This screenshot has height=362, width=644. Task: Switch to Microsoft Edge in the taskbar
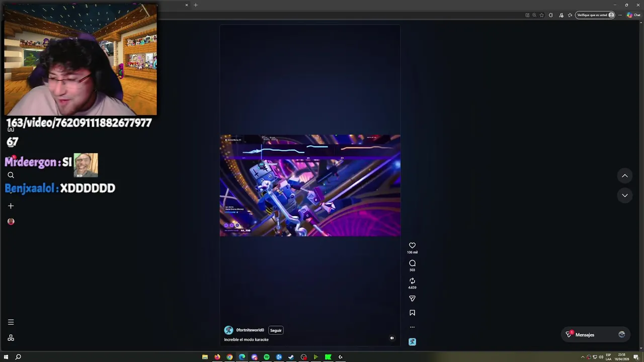pyautogui.click(x=242, y=357)
